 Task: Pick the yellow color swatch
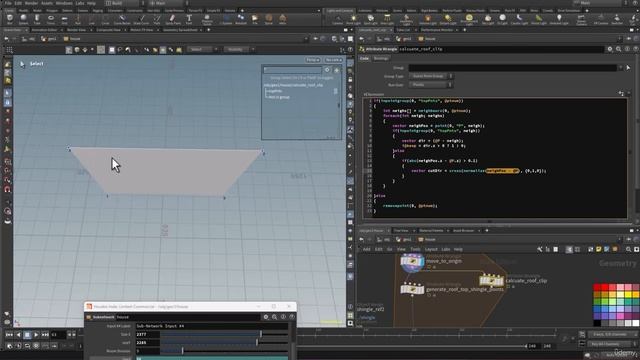[x=628, y=294]
